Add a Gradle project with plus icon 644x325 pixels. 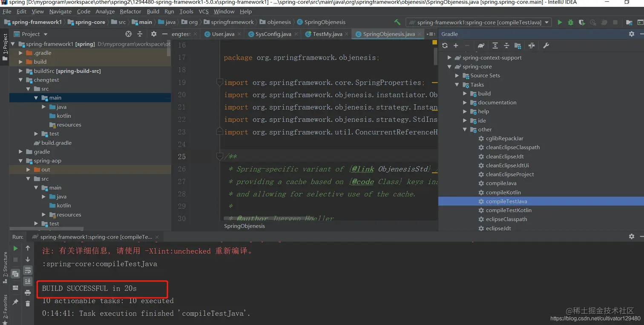tap(456, 46)
